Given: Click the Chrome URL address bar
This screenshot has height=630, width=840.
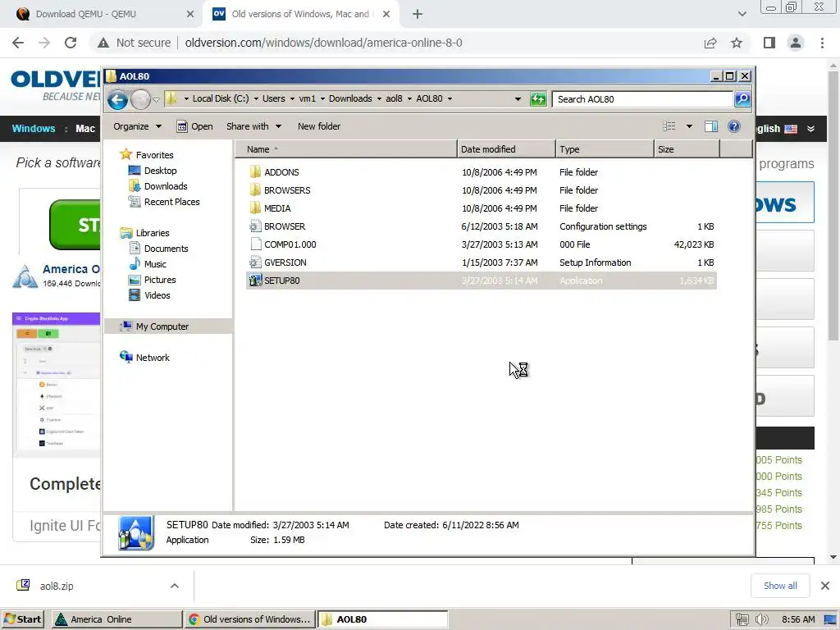Looking at the screenshot, I should [x=323, y=43].
